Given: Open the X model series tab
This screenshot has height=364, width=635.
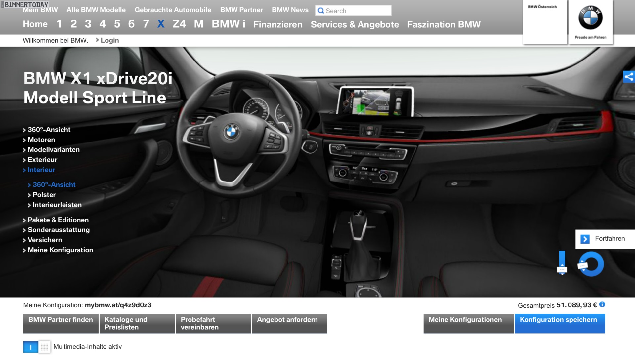Looking at the screenshot, I should 161,24.
